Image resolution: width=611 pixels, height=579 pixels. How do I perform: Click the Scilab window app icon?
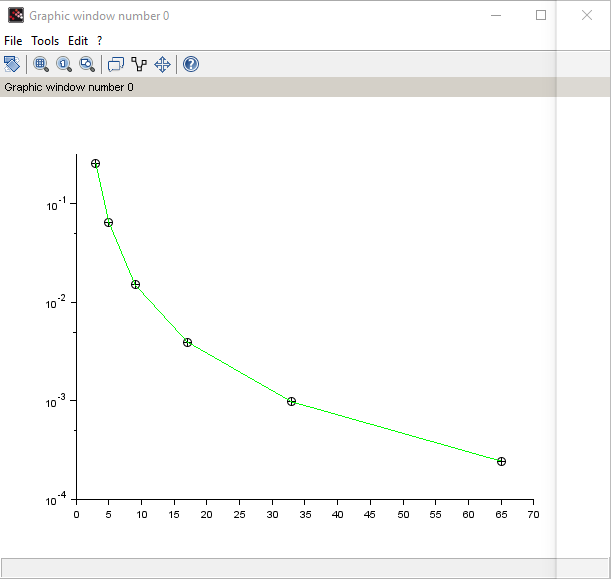tap(16, 16)
